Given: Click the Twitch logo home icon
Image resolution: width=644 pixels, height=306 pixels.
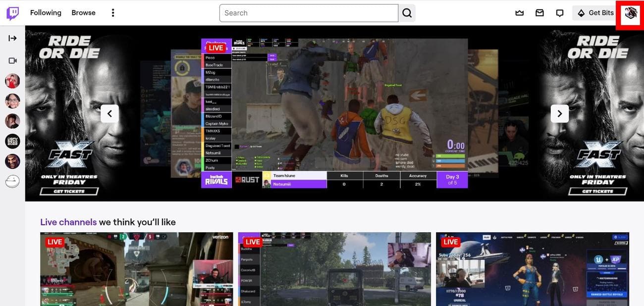Looking at the screenshot, I should (12, 13).
